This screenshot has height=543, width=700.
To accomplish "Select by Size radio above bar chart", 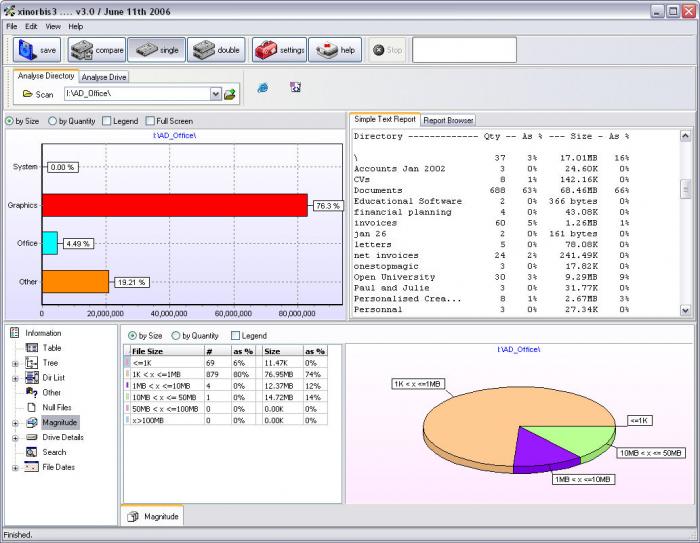I will click(x=22, y=121).
